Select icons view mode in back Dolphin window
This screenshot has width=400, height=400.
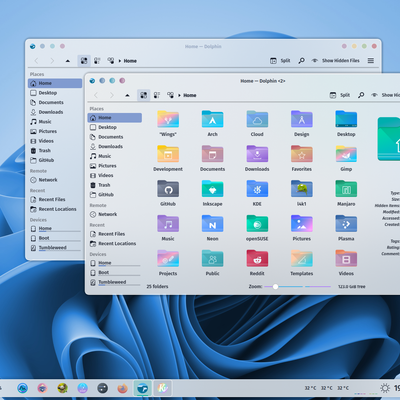click(x=84, y=61)
